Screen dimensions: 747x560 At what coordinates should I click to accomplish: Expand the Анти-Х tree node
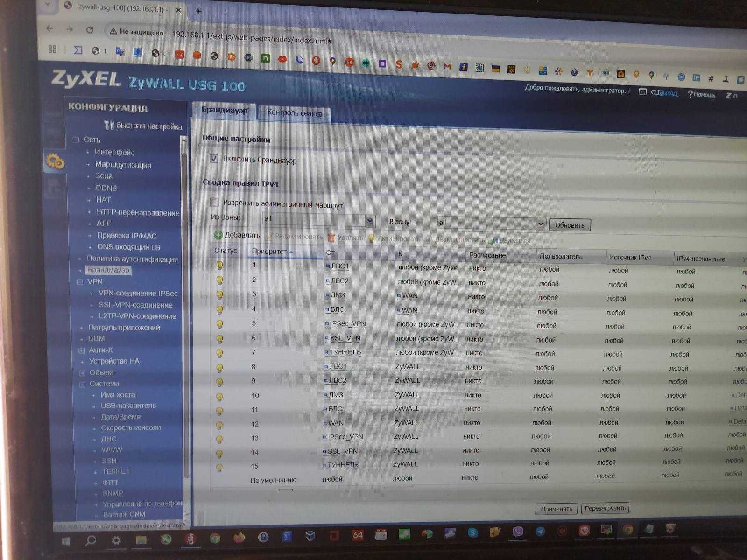[x=81, y=350]
